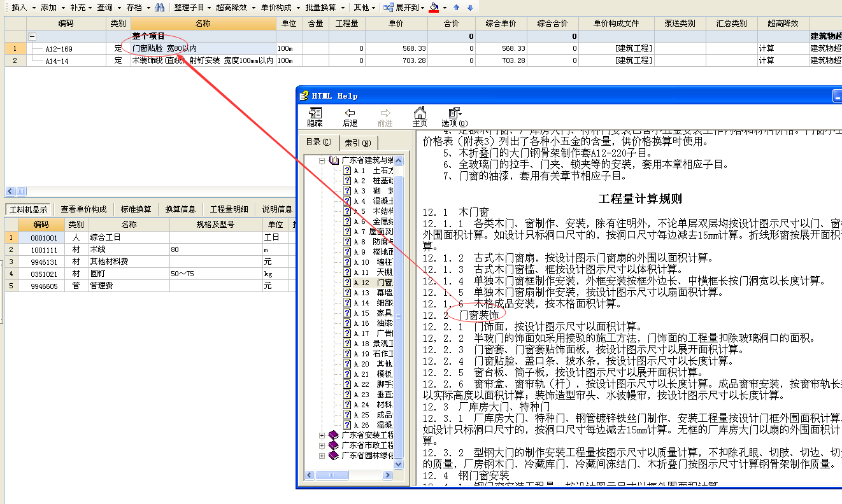Screen dimensions: 842x504
Task: Select row 2 header of A14-14
Action: [15, 60]
